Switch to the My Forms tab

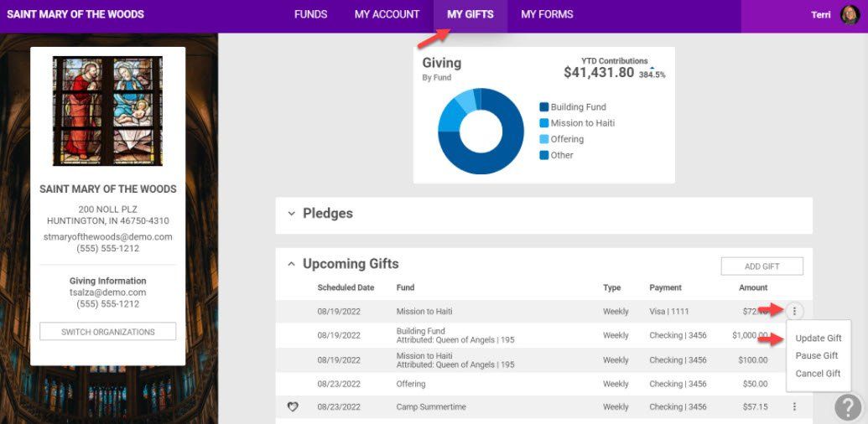[x=547, y=15]
